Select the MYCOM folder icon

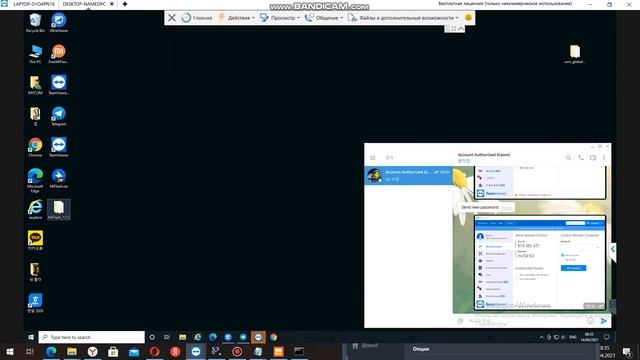35,84
